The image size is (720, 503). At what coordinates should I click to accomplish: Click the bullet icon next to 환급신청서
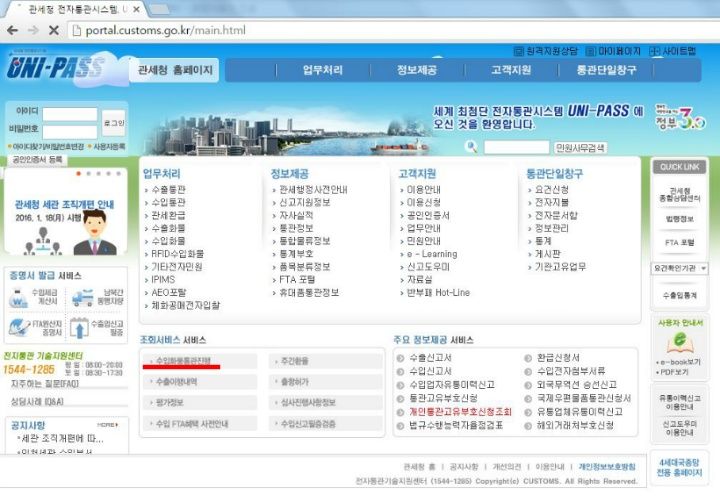(528, 358)
